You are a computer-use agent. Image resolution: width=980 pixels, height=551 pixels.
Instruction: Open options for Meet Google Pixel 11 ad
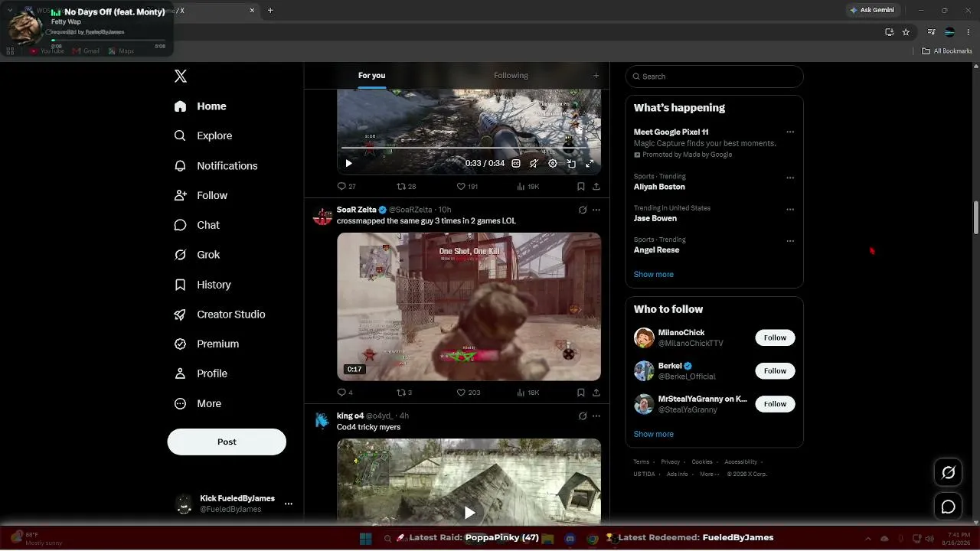coord(790,132)
